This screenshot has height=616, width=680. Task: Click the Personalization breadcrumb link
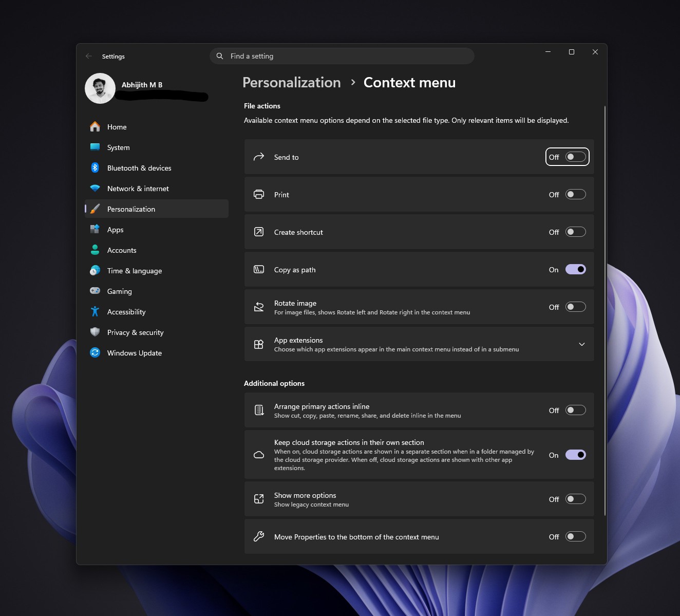(292, 82)
